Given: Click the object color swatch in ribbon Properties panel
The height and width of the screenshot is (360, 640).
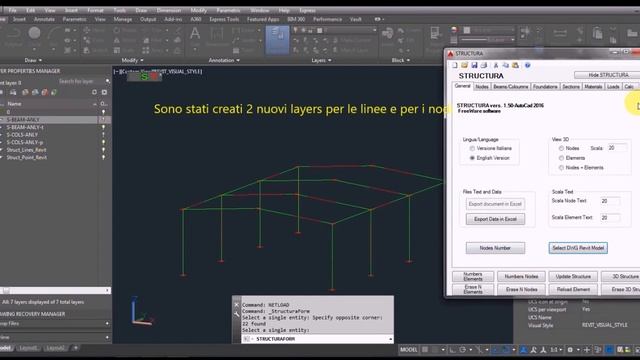Looking at the screenshot, I should (467, 30).
